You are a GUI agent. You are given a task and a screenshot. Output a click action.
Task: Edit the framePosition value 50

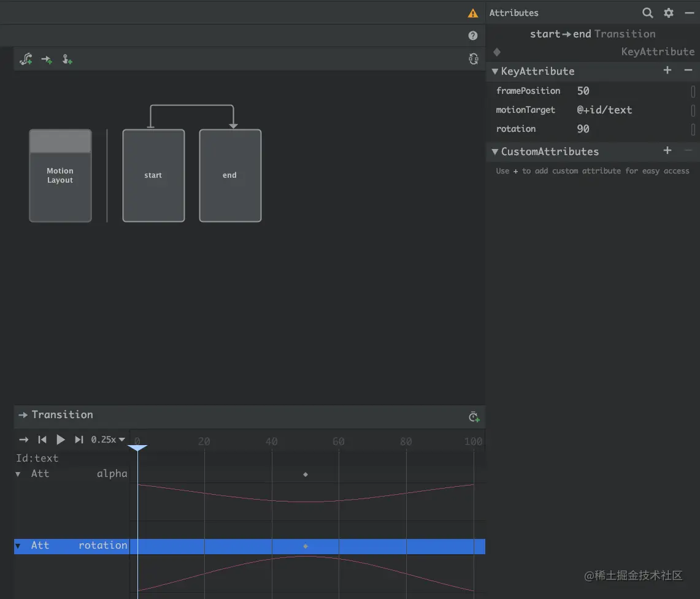pyautogui.click(x=583, y=91)
